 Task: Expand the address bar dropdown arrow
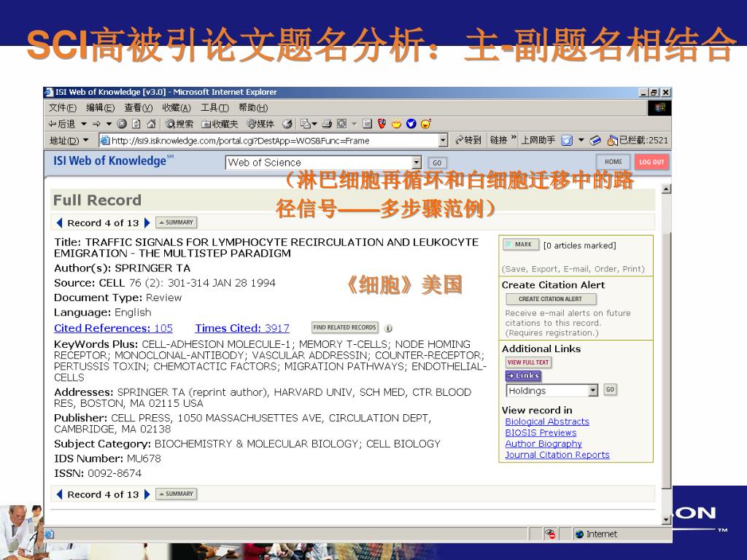(x=444, y=141)
